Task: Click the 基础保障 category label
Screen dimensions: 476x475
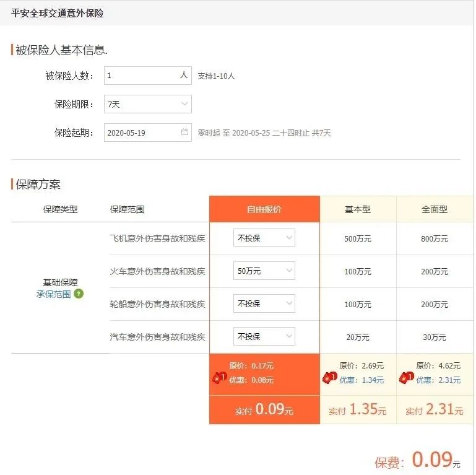Action: point(61,282)
